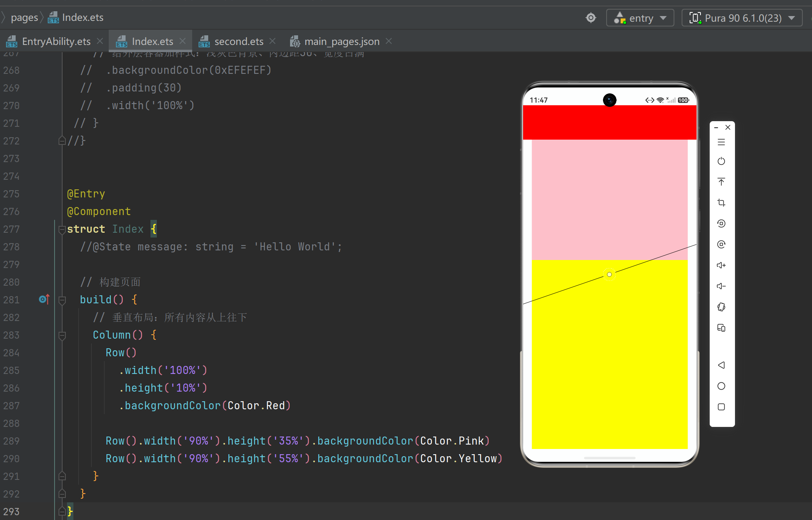Click the emulator battery indicator
Screen dimensions: 812x520
[683, 100]
